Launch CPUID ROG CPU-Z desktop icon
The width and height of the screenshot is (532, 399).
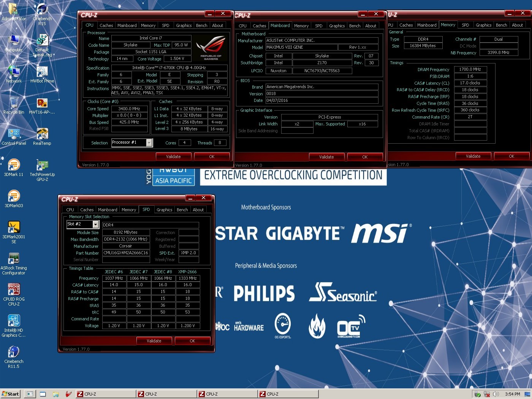click(14, 294)
